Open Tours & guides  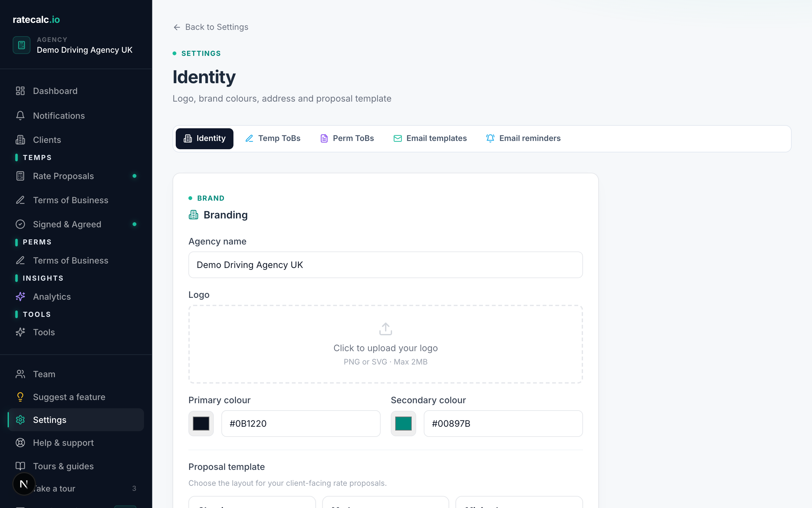click(76, 466)
